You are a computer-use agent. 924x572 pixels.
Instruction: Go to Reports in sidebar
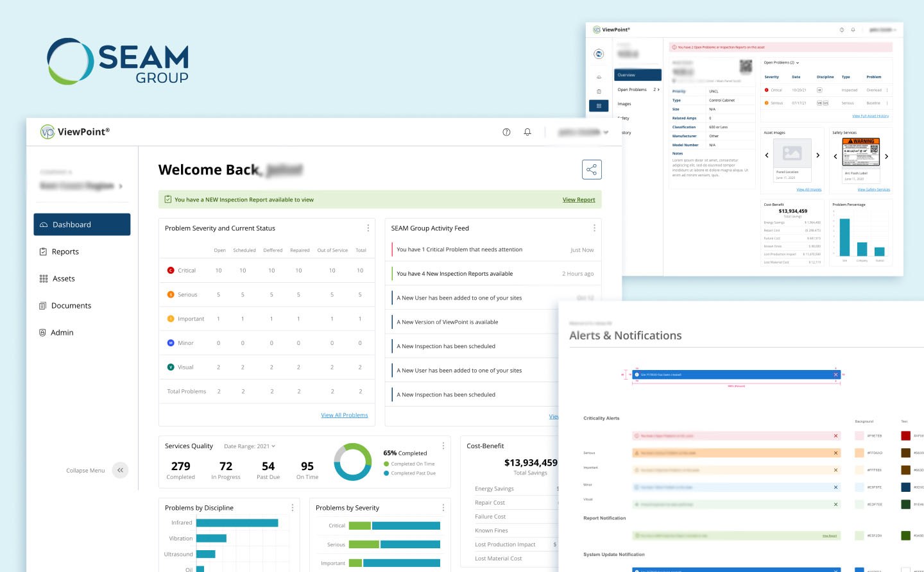(x=65, y=252)
